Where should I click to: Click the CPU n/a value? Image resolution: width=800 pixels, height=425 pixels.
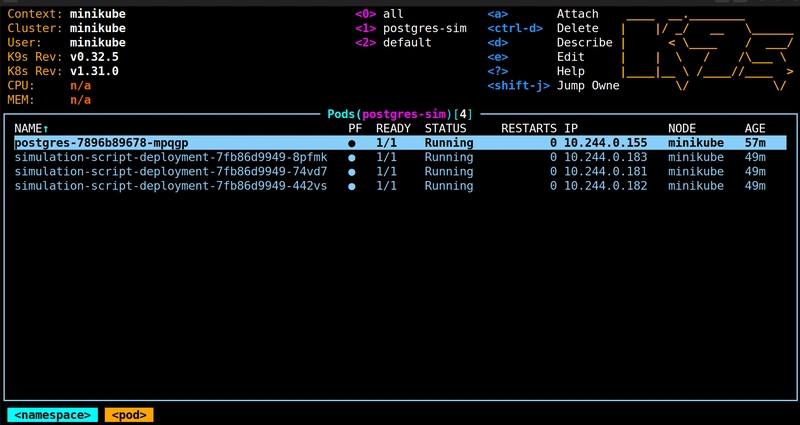pyautogui.click(x=81, y=86)
